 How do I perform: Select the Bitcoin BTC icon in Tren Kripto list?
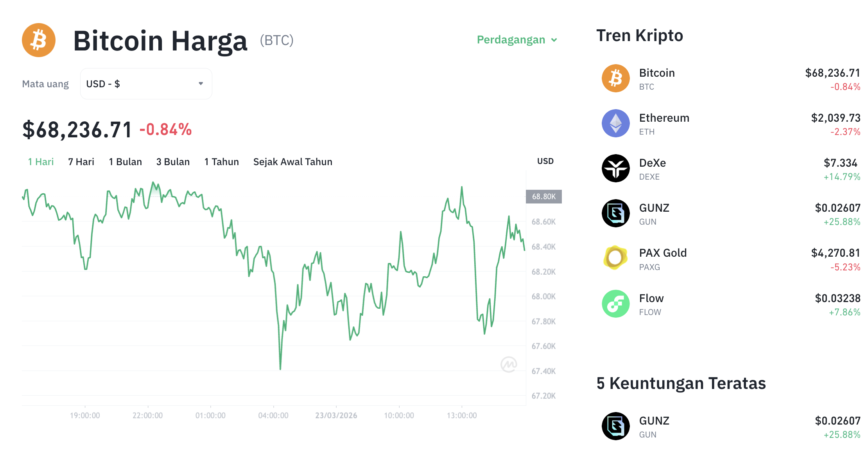tap(615, 78)
